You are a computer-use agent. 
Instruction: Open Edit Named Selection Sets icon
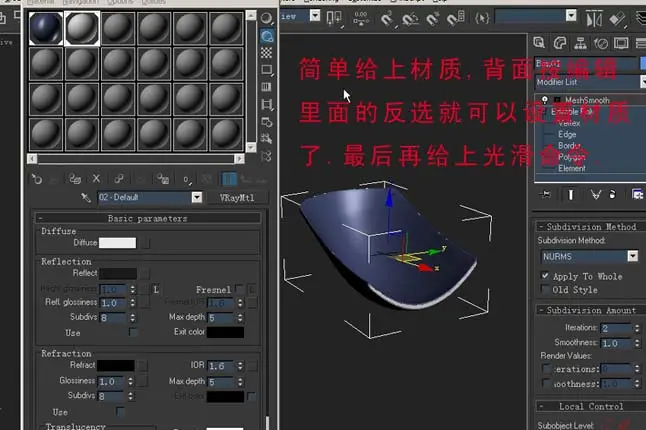point(482,18)
